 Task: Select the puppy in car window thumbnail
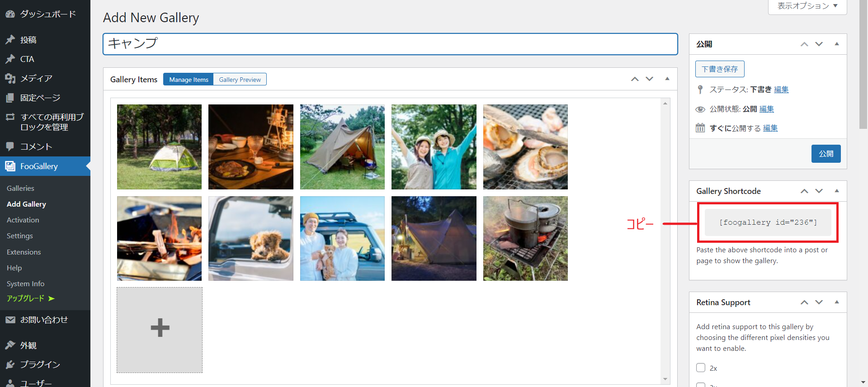pos(251,238)
